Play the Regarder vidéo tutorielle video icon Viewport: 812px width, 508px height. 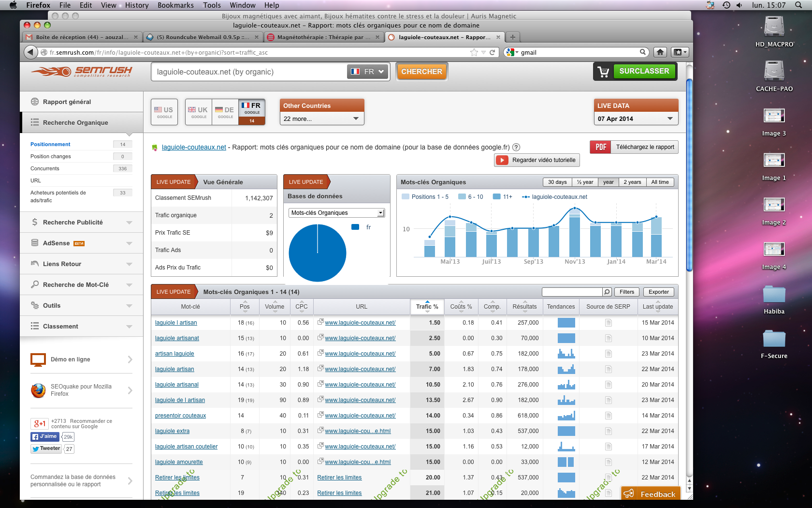pyautogui.click(x=502, y=160)
